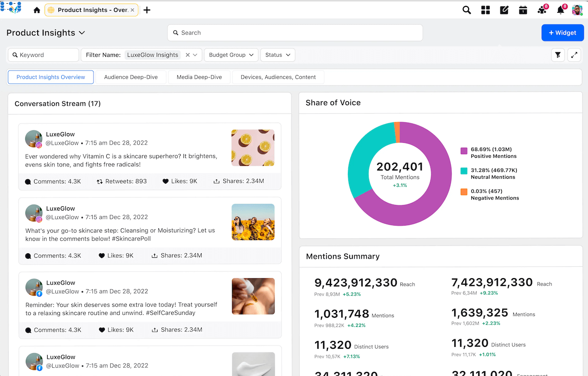
Task: Open the cream swatch post thumbnail
Action: [253, 364]
